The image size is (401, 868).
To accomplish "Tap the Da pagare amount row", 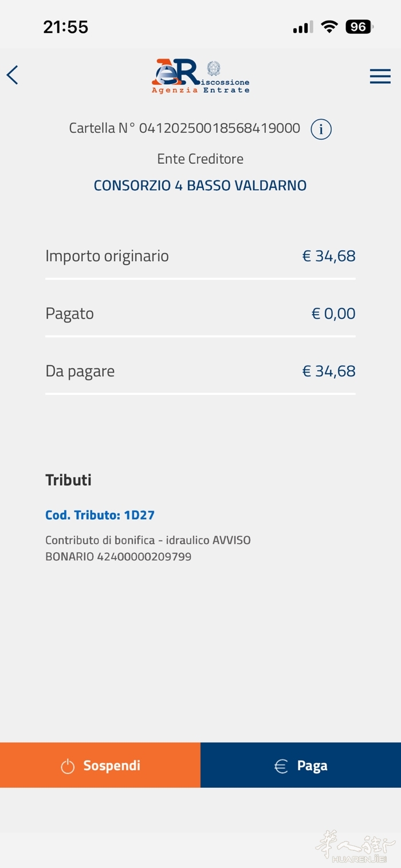I will [x=200, y=371].
